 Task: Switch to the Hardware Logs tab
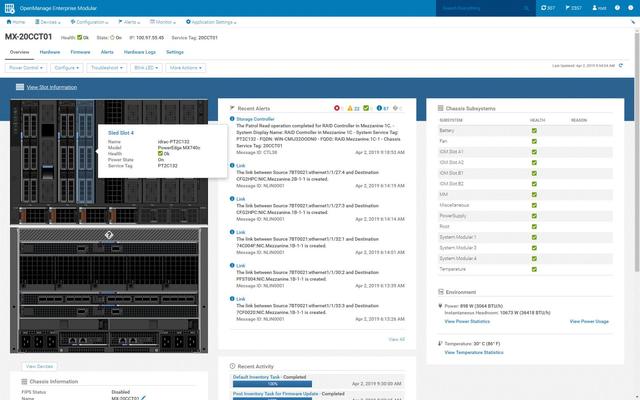click(140, 51)
